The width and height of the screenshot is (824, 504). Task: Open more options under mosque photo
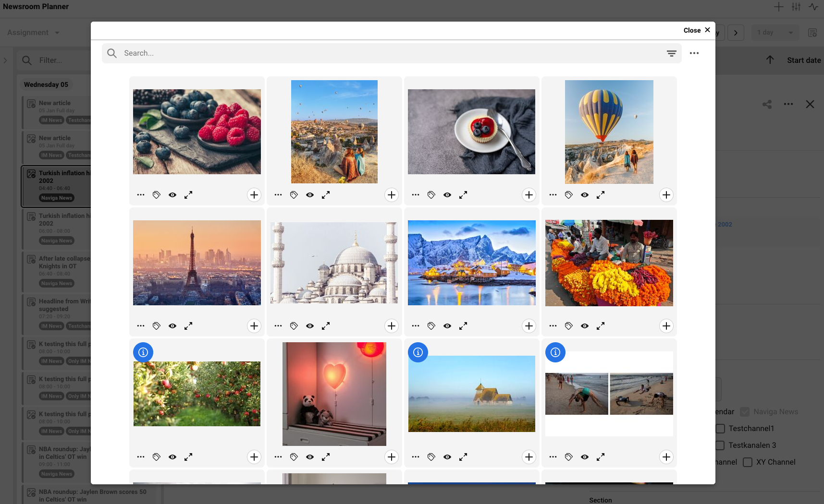278,326
